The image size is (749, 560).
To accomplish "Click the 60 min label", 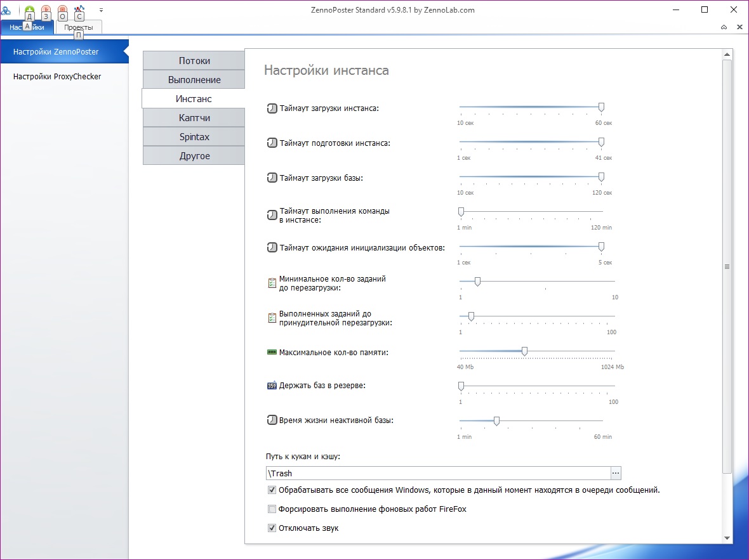I will (x=603, y=437).
